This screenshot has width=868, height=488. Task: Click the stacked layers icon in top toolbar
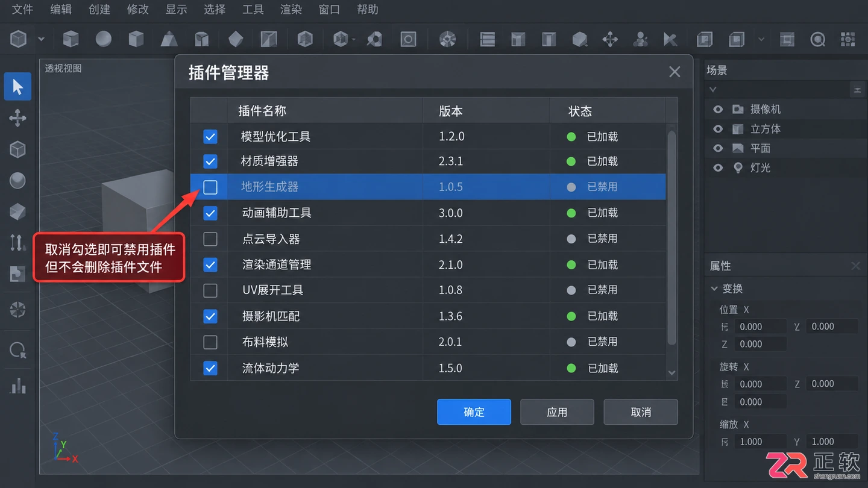pyautogui.click(x=487, y=40)
